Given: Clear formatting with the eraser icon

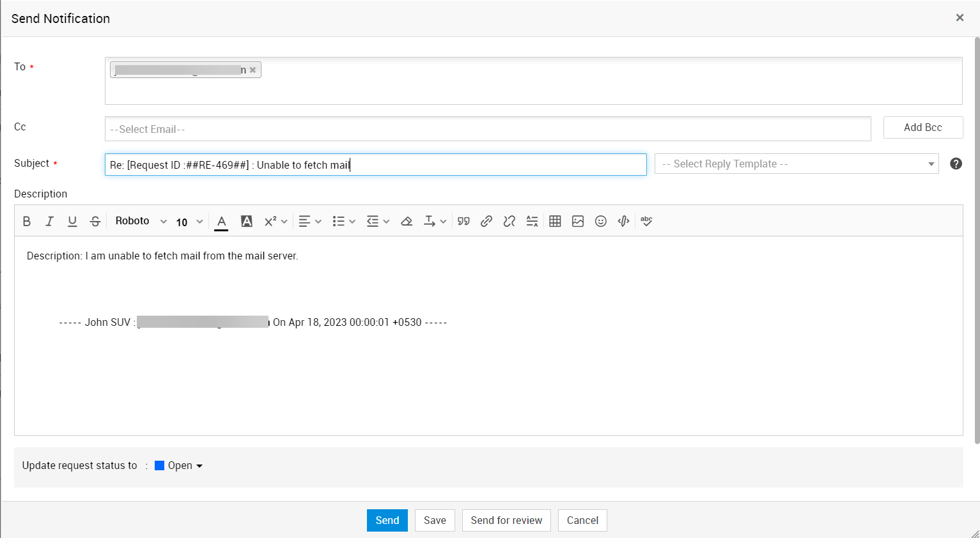Looking at the screenshot, I should (x=407, y=221).
